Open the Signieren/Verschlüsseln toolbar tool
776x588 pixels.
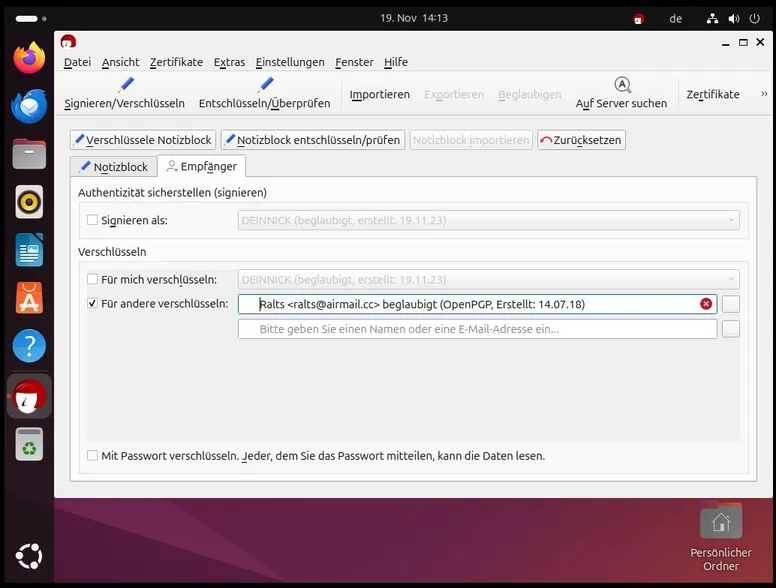(x=124, y=94)
